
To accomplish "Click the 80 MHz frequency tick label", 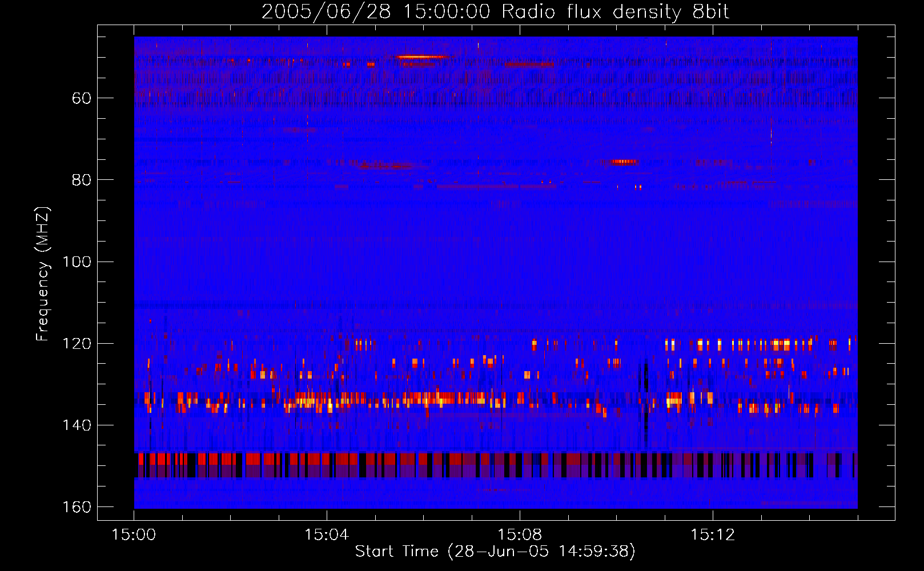I will tap(82, 180).
